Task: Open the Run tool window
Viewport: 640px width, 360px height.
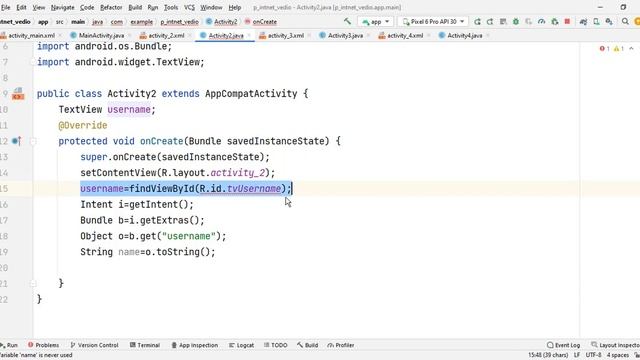Action: 9,345
